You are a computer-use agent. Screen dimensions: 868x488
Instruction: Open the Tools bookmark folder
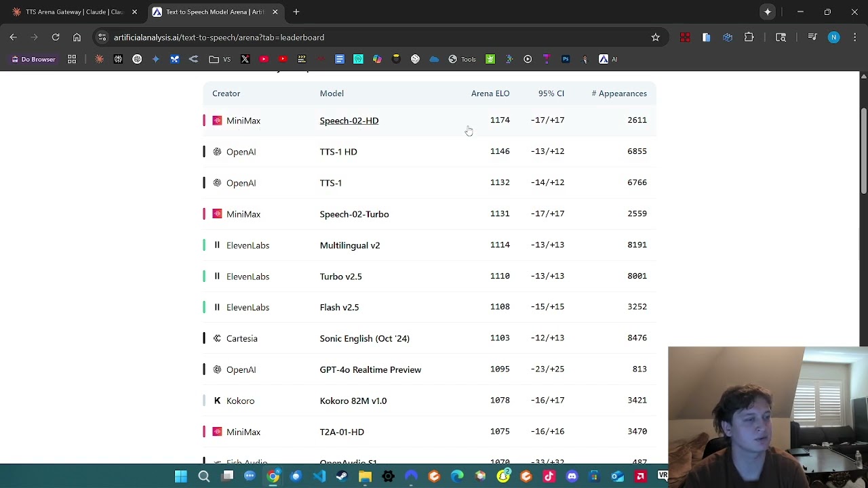coord(462,59)
